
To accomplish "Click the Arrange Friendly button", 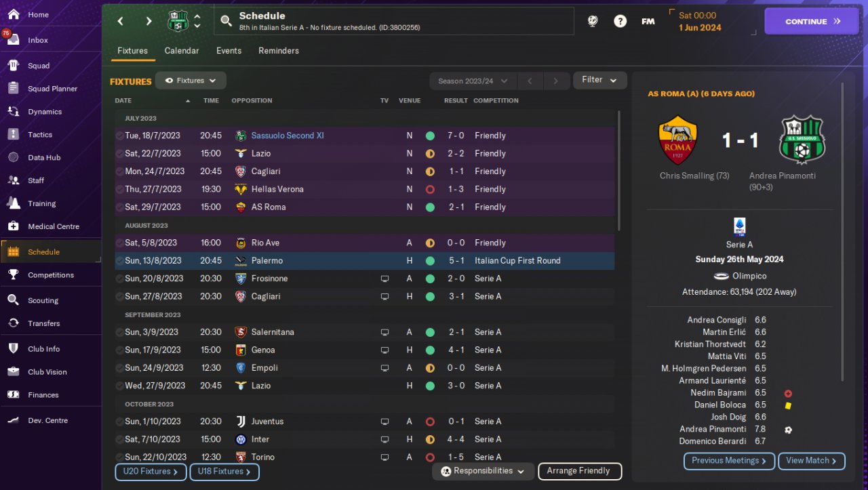I will tap(579, 471).
